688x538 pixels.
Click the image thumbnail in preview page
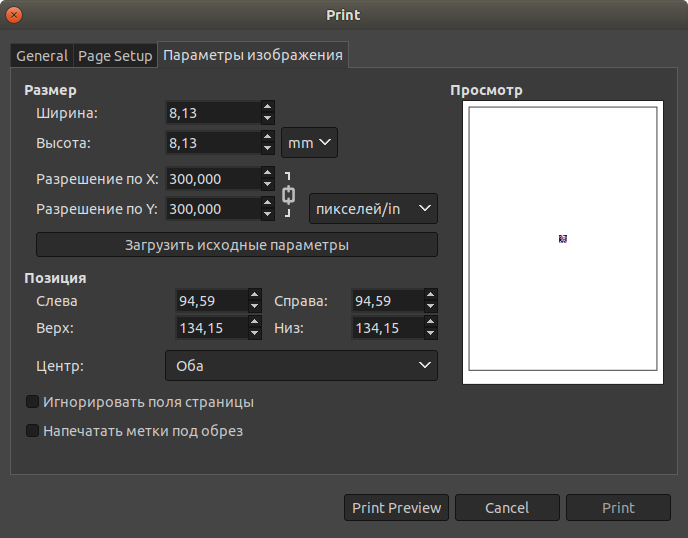pyautogui.click(x=563, y=239)
